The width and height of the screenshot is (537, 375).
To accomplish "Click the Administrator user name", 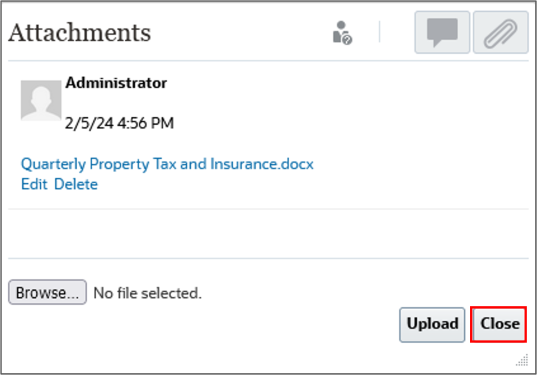I will coord(116,83).
